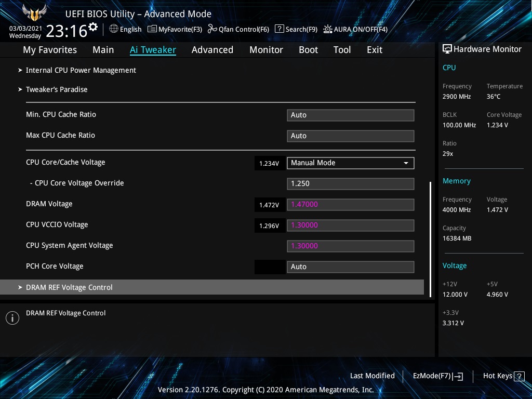Viewport: 532px width, 399px height.
Task: Select the PCH Core Voltage Auto field
Action: (351, 267)
